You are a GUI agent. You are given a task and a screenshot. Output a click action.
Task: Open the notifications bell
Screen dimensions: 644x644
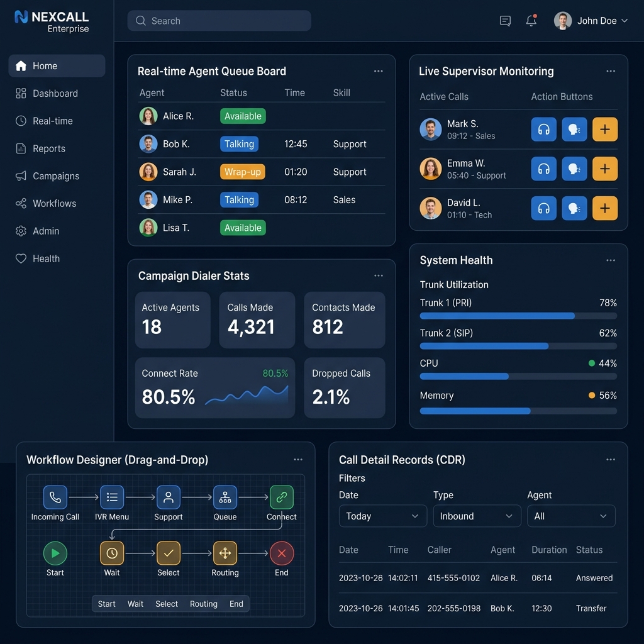(531, 20)
